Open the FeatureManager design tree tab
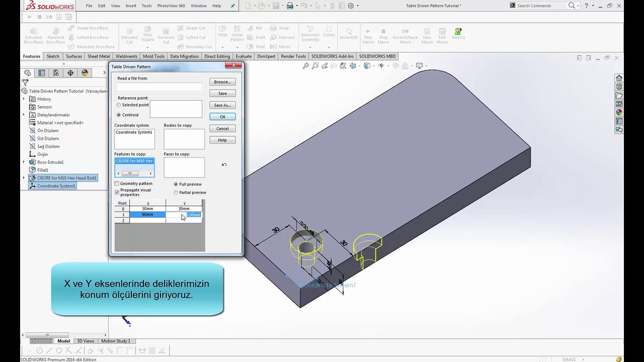Viewport: 644px width, 362px height. pyautogui.click(x=27, y=73)
